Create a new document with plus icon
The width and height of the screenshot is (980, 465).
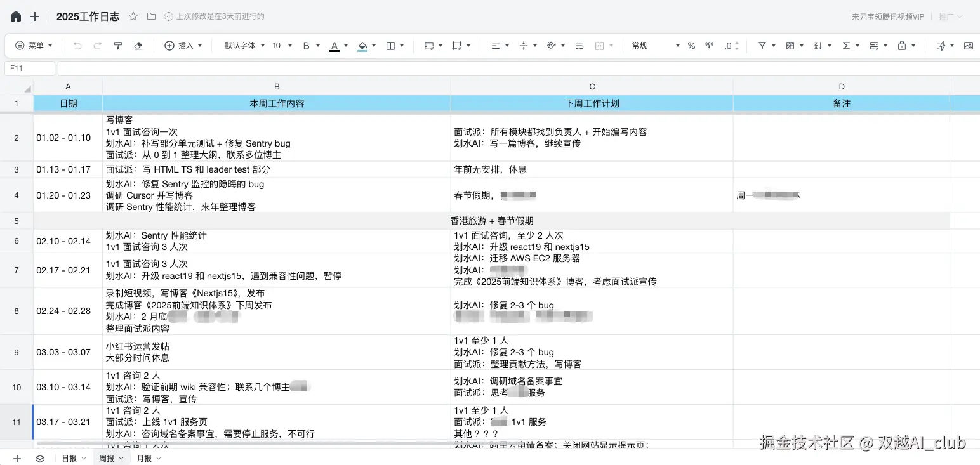(x=35, y=16)
